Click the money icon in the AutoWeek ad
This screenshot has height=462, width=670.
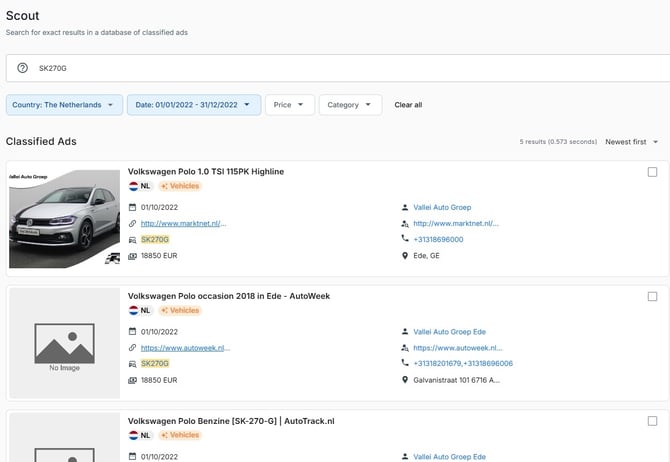132,380
